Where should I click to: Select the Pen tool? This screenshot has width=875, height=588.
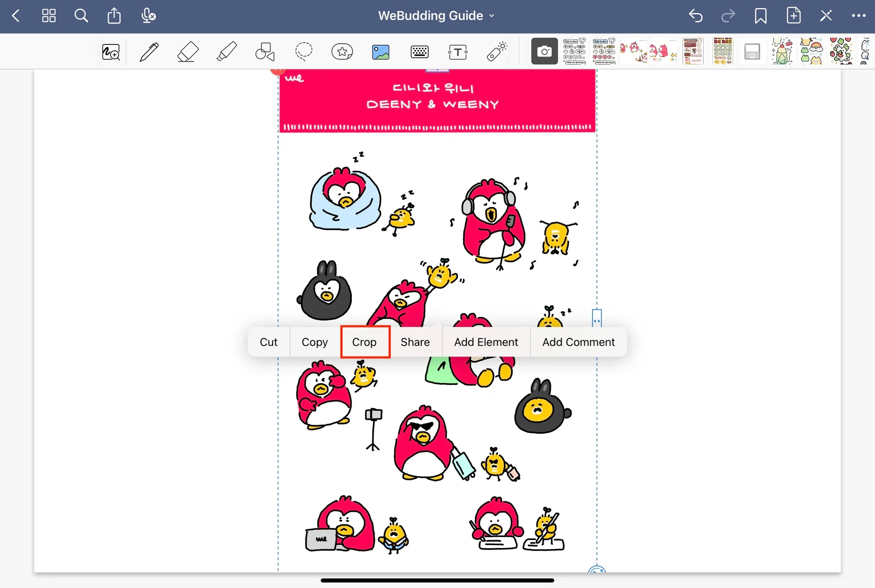pyautogui.click(x=149, y=52)
